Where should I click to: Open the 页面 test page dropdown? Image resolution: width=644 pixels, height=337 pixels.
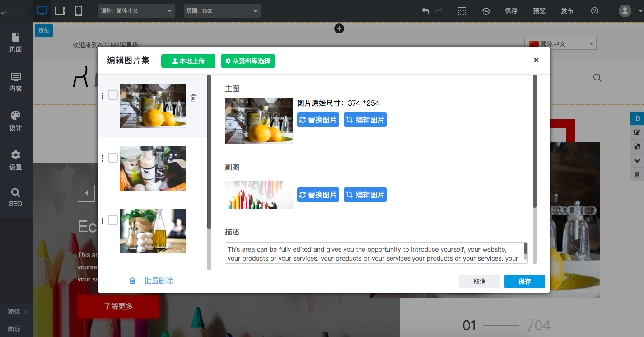click(222, 11)
